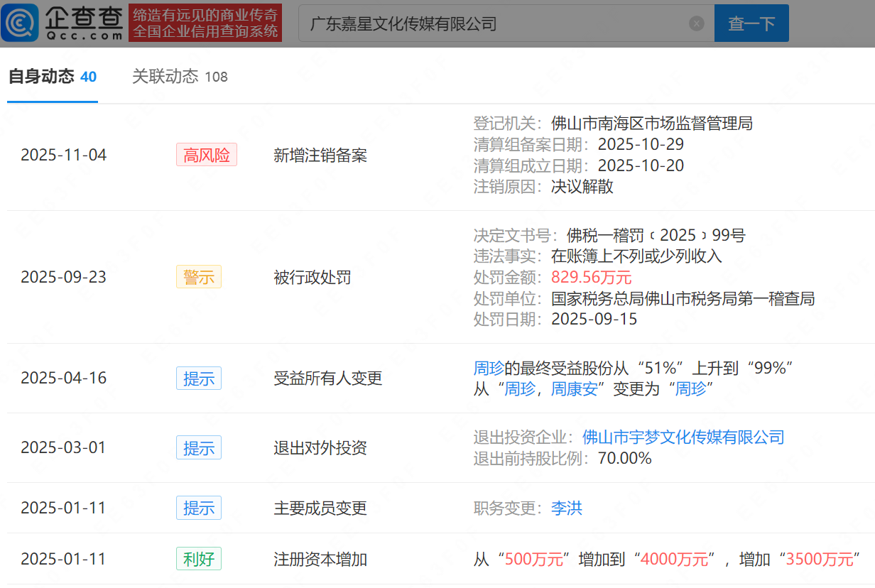Viewport: 875px width, 588px height.
Task: Click the 提示 tag beside 受益所有人变更
Action: tap(198, 379)
